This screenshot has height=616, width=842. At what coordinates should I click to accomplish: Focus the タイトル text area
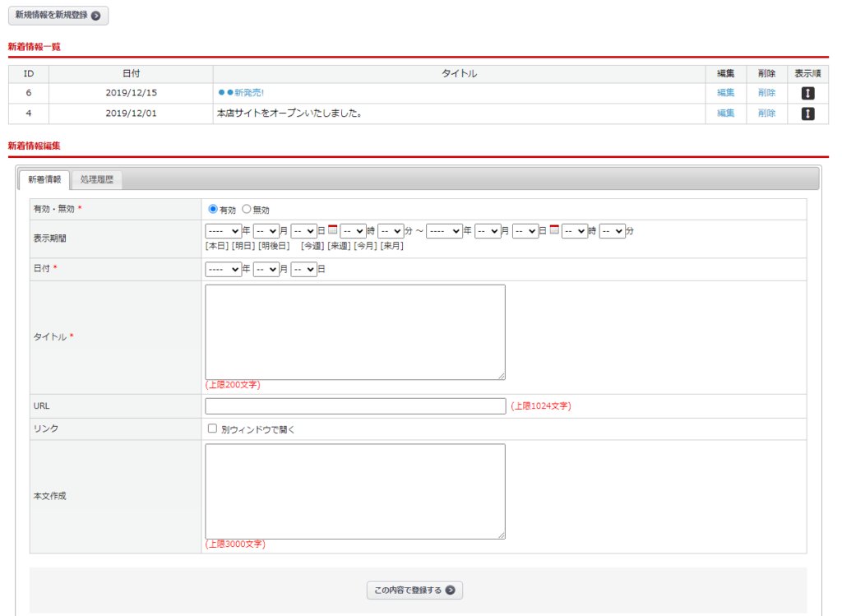355,331
